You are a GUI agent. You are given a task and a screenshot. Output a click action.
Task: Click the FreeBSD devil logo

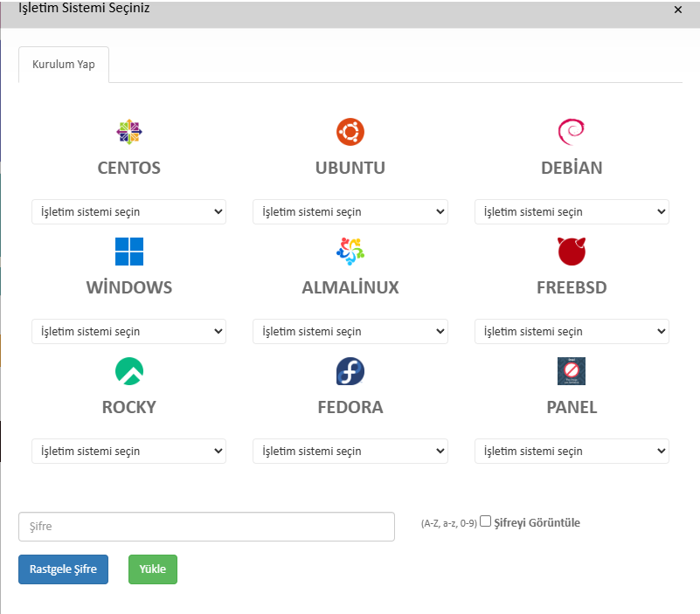[x=572, y=252]
